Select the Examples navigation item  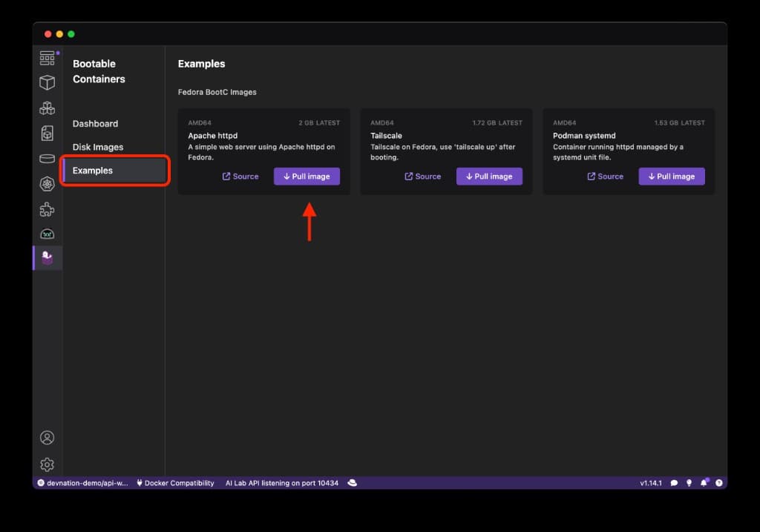click(x=93, y=171)
